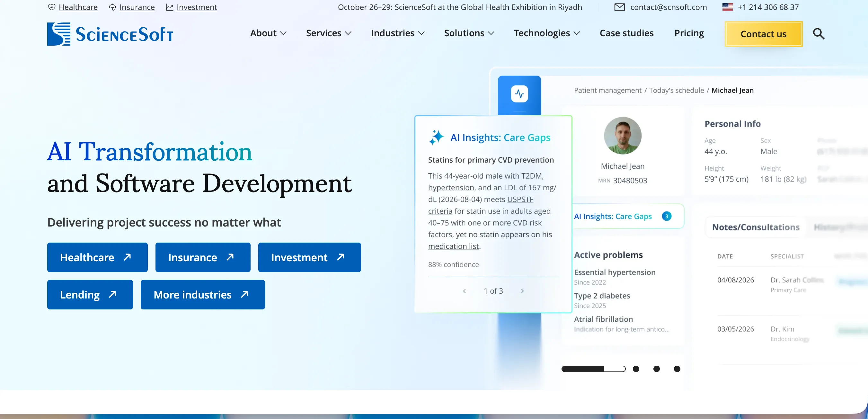Click the heart icon beside Healthcare
Viewport: 868px width, 419px height.
click(x=51, y=7)
